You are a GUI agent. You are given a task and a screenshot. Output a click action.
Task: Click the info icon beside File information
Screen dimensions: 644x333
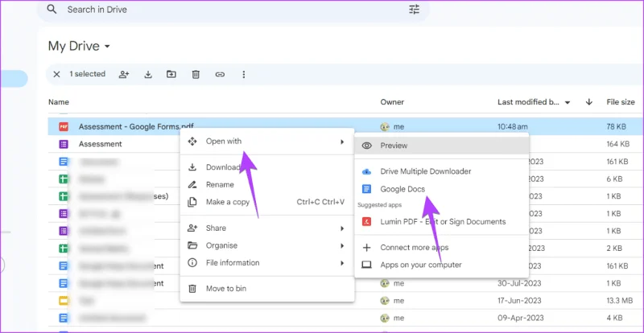(x=192, y=262)
